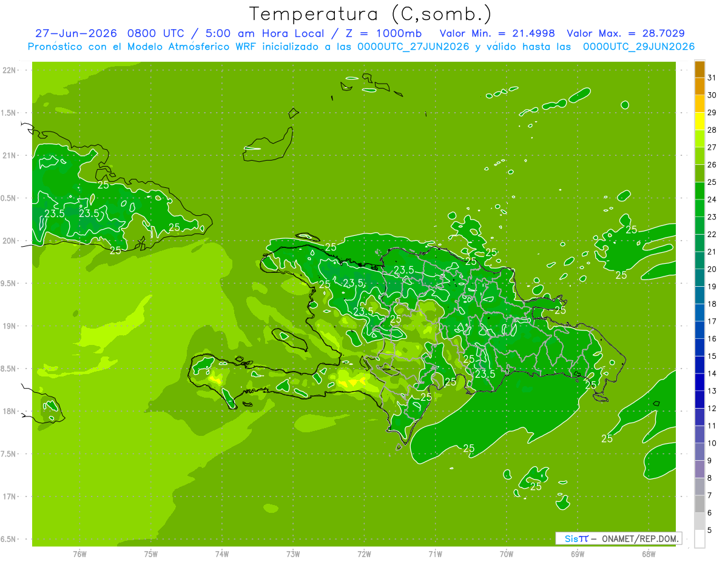This screenshot has width=728, height=562.
Task: Click the blue legend swatch between 15 and 16
Action: tap(699, 347)
